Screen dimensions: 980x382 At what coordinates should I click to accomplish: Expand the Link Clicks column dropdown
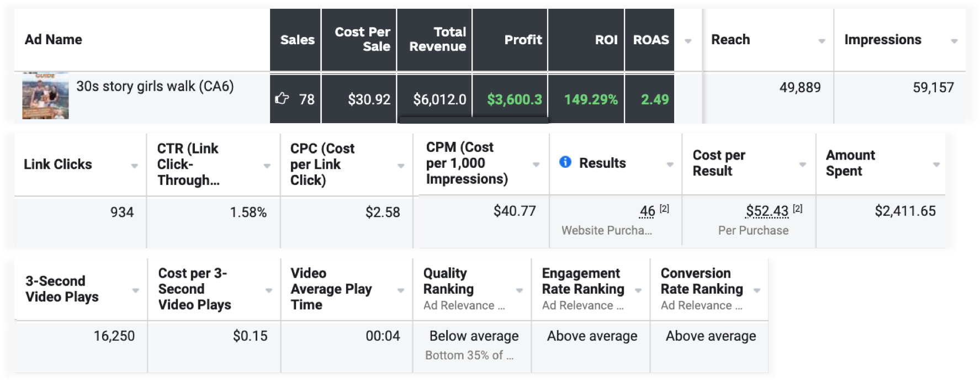tap(134, 166)
